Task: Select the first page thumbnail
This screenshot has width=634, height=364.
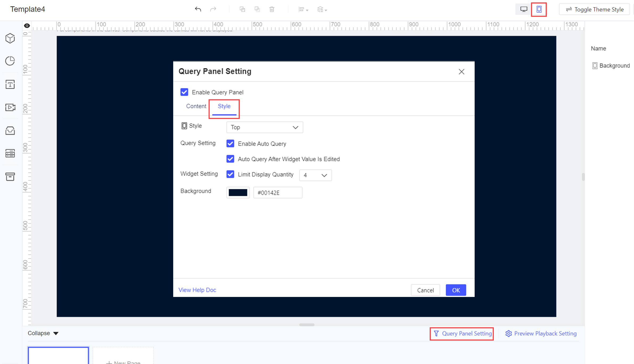Action: [58, 355]
